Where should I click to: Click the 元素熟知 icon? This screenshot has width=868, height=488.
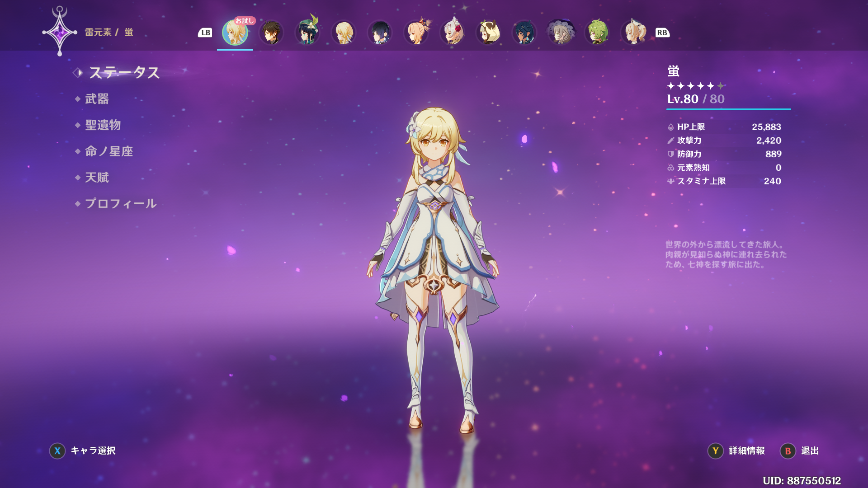[x=671, y=168]
